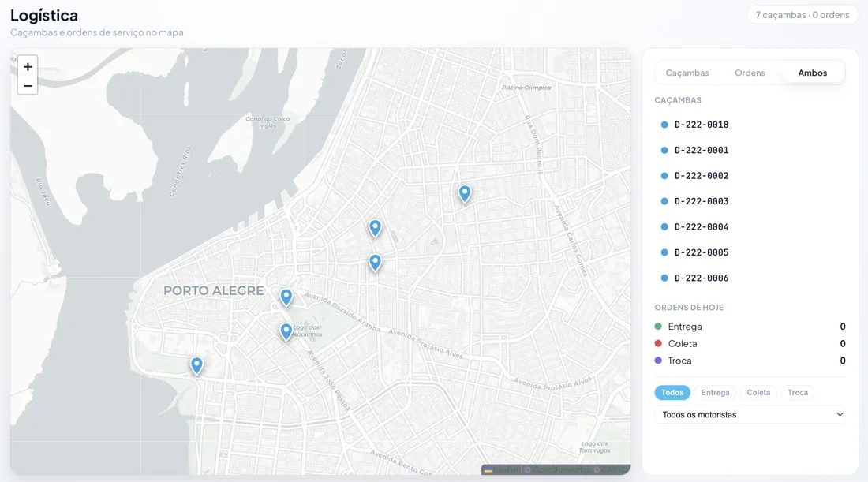
Task: Filter orders by Entrega chip
Action: pos(715,392)
